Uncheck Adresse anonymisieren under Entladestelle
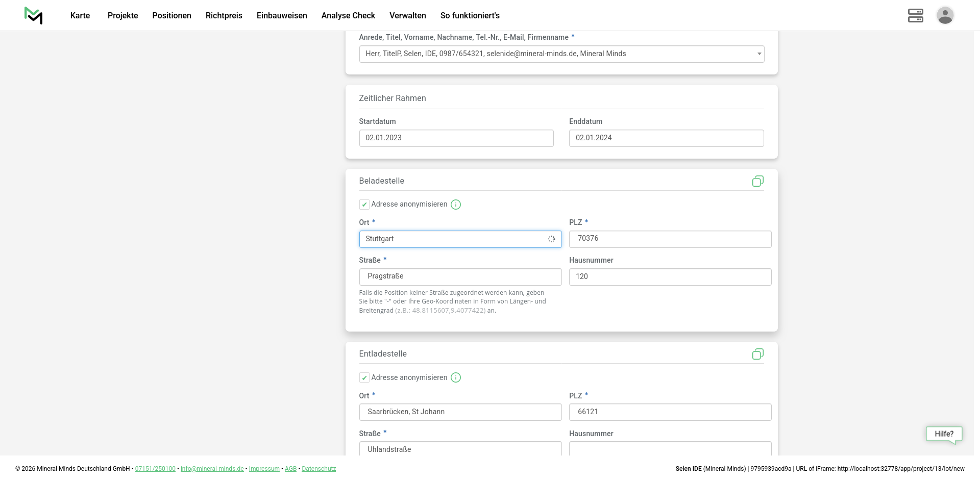Screen dimensions: 980x481 364,377
